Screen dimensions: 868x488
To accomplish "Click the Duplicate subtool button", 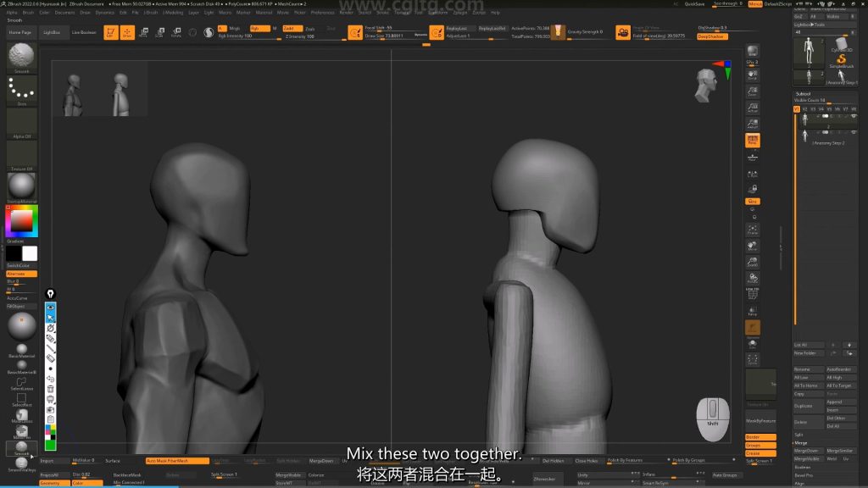I will [808, 406].
